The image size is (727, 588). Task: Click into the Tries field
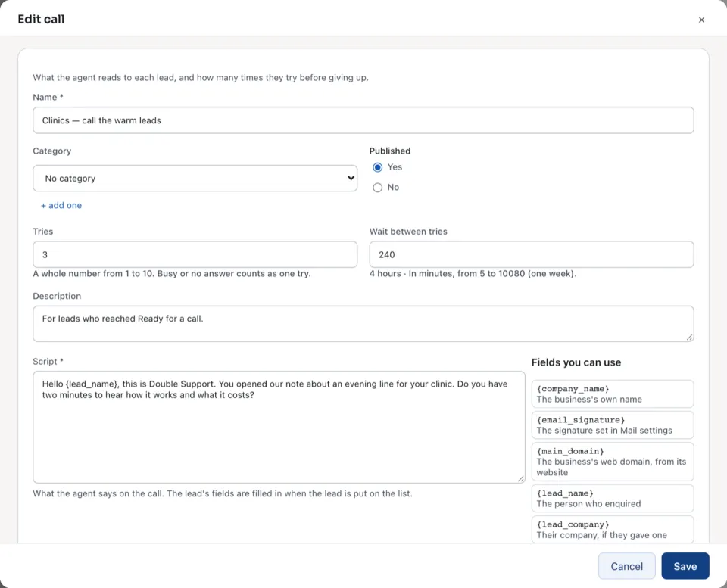tap(195, 254)
